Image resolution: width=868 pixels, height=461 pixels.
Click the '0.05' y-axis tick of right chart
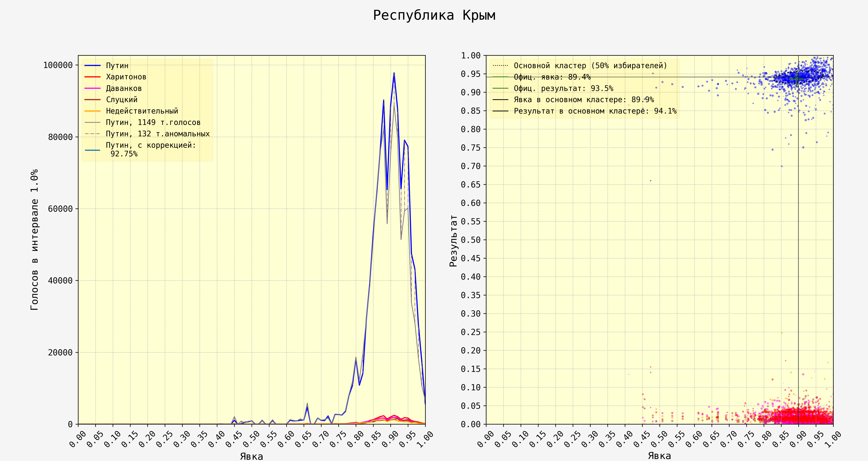tap(471, 406)
